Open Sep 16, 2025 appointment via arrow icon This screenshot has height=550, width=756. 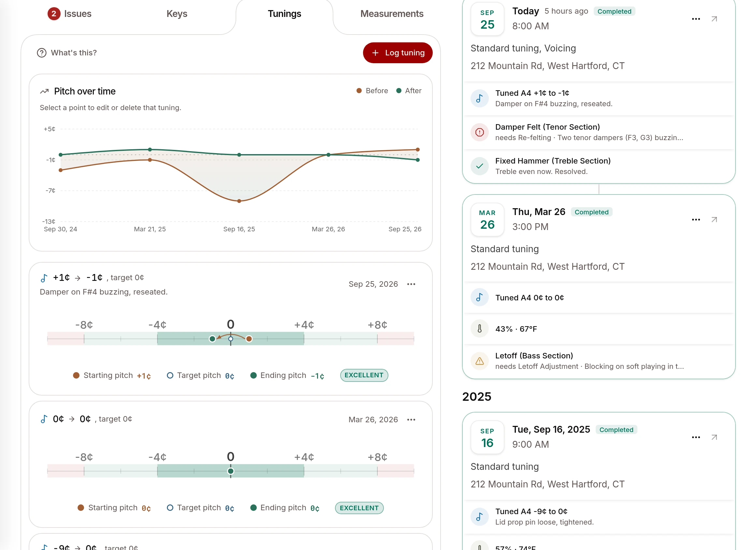[x=714, y=437]
